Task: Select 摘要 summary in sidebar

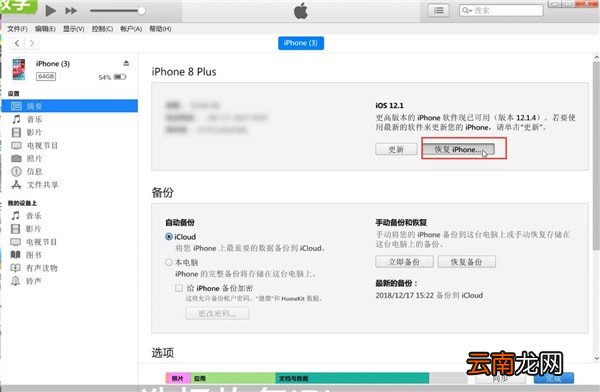Action: (x=70, y=106)
